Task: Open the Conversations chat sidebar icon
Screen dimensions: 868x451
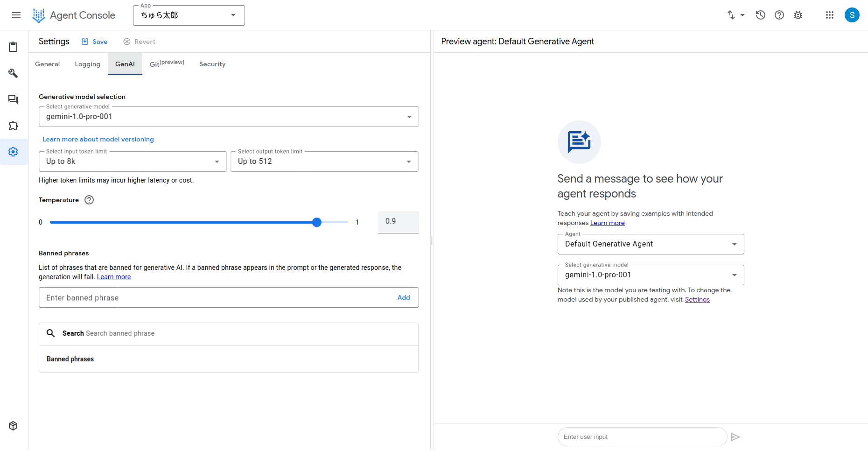Action: point(14,99)
